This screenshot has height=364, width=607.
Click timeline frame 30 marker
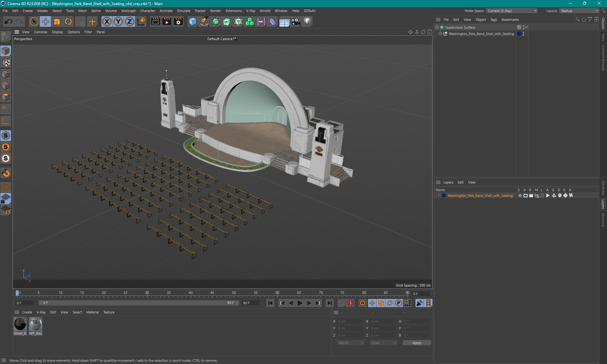tap(147, 293)
